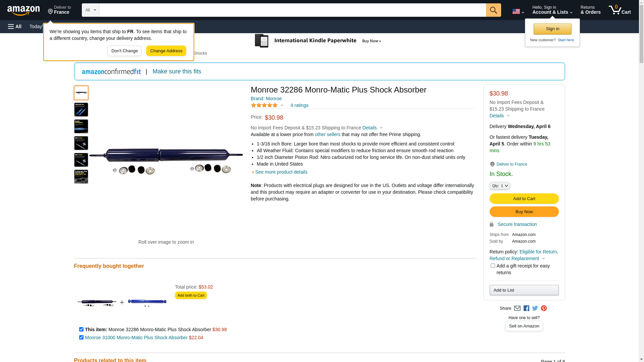Open the Account & Lists menu
Image resolution: width=644 pixels, height=362 pixels.
(552, 10)
